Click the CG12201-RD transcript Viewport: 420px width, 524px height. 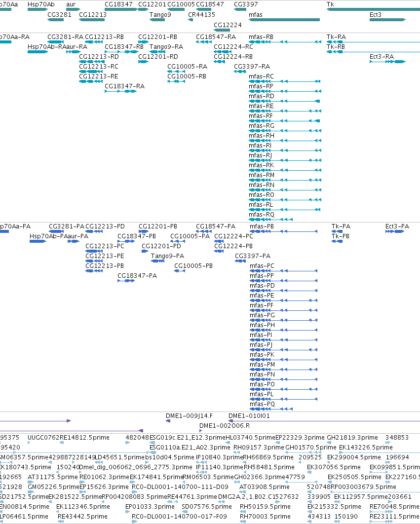point(143,62)
